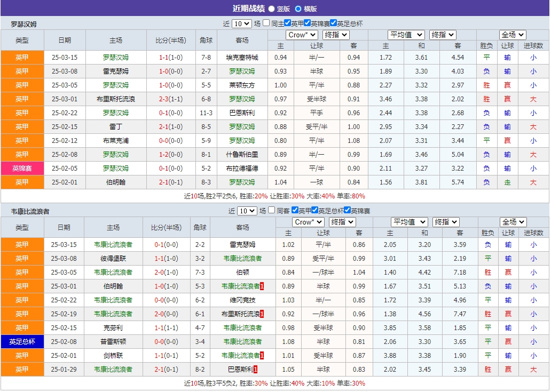This screenshot has height=392, width=551.
Task: Uncheck 英足总杯 filter in 罗瑟汉姆 section
Action: click(x=332, y=24)
